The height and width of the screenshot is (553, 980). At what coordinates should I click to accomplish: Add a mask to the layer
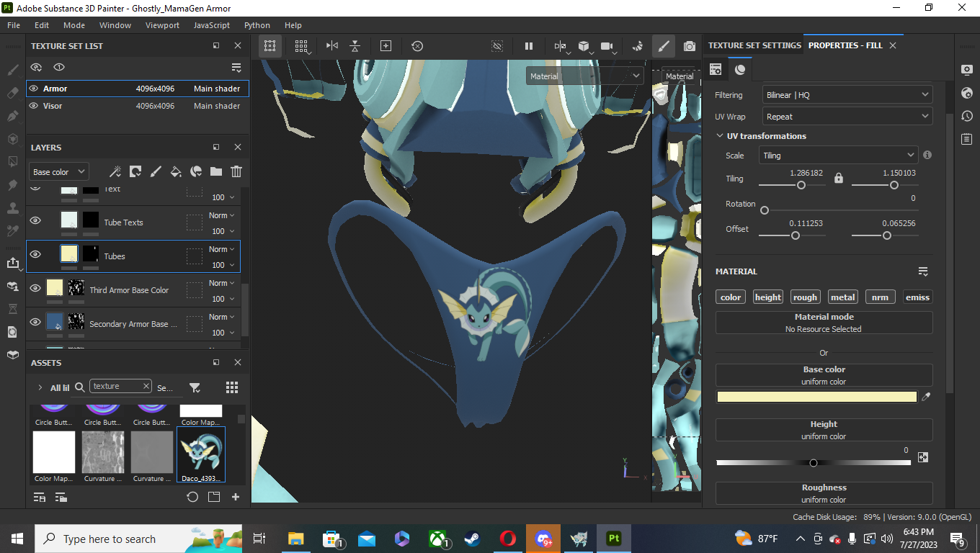(x=135, y=171)
